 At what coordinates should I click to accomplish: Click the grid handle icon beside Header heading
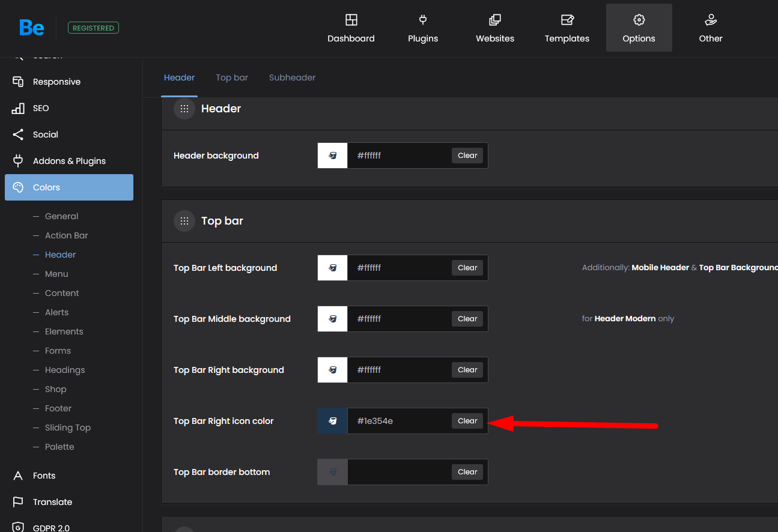pyautogui.click(x=184, y=109)
